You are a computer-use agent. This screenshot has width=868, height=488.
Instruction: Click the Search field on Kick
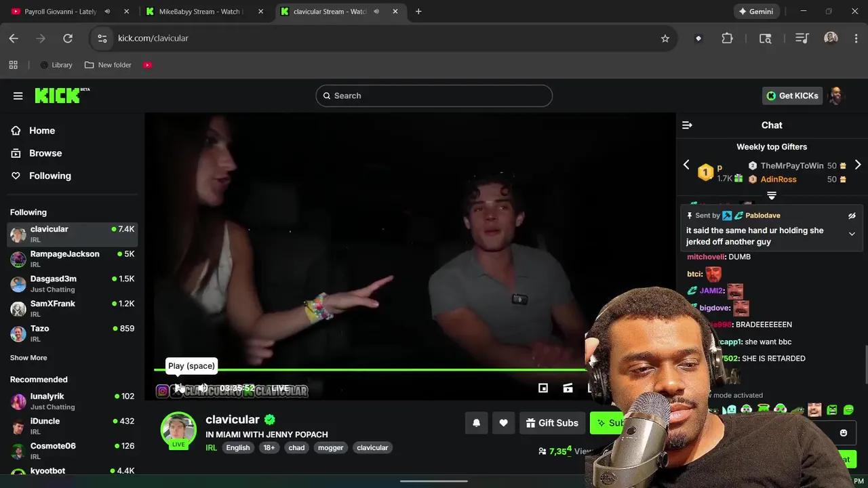pos(434,96)
